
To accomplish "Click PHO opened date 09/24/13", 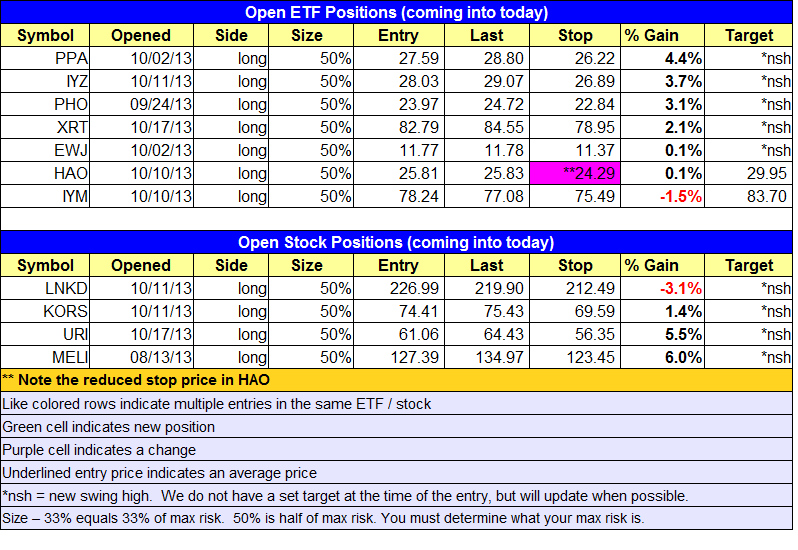I will coord(141,104).
